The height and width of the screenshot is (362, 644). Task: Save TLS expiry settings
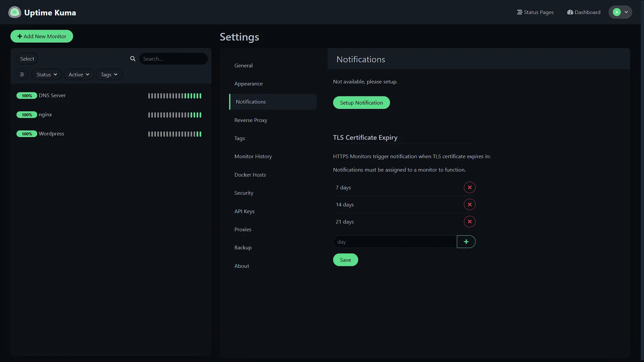coord(345,260)
